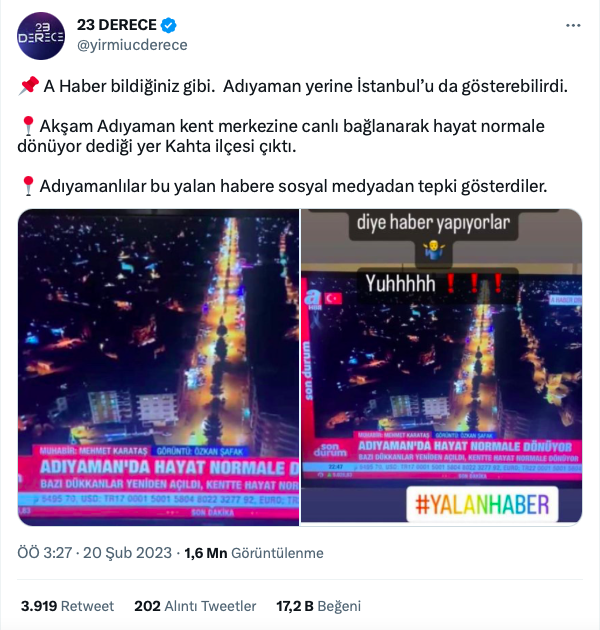Click the 23 DERECE display name
The width and height of the screenshot is (600, 630).
coord(117,25)
